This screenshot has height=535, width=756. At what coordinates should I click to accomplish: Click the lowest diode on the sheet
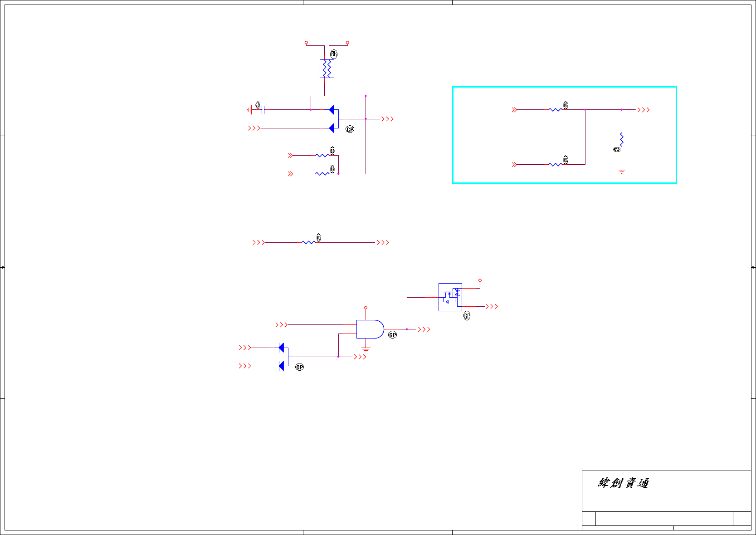tap(281, 366)
